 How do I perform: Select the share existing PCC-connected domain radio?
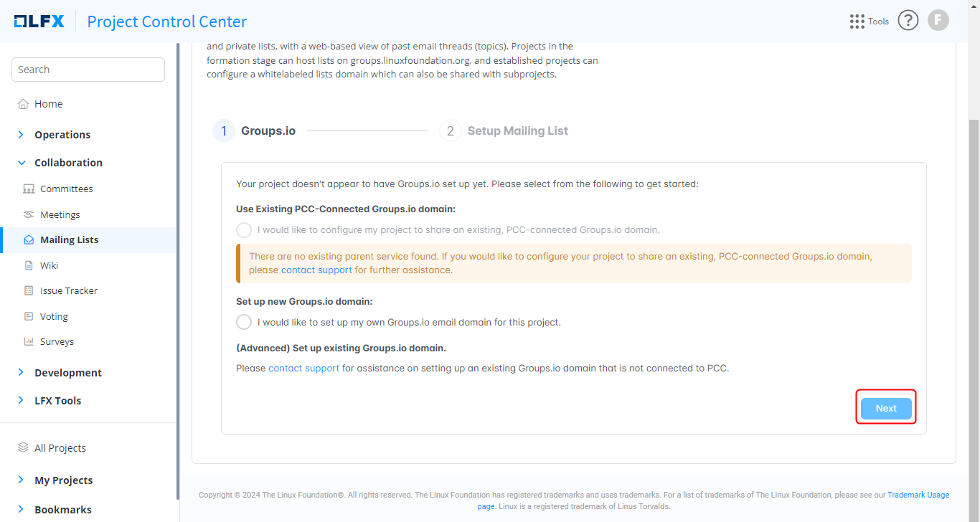tap(244, 230)
